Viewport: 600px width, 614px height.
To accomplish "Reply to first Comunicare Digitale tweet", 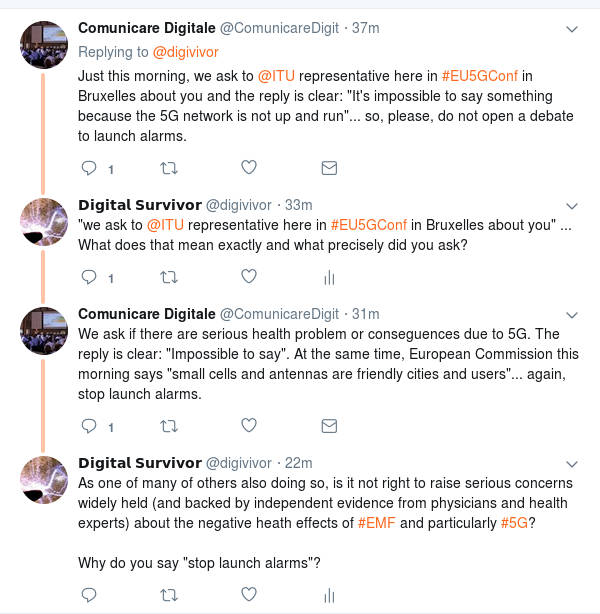I will click(x=88, y=168).
